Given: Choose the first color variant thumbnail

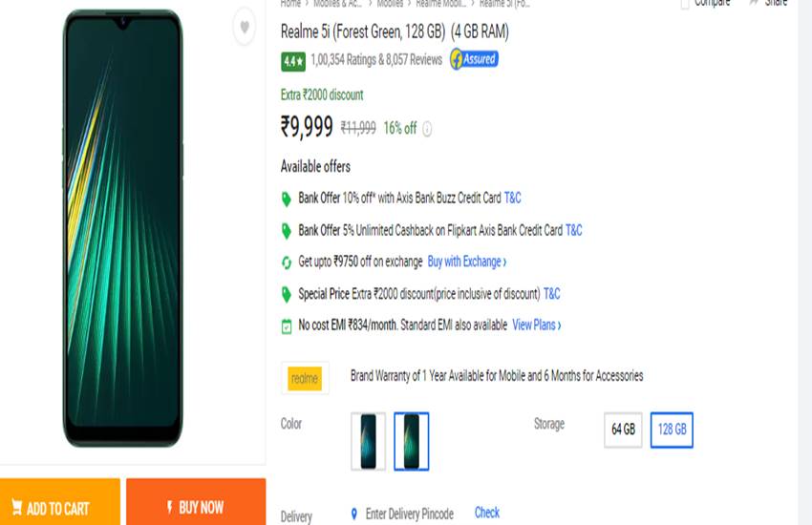Looking at the screenshot, I should tap(368, 441).
